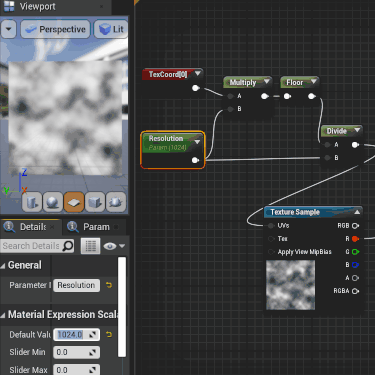The image size is (375, 375).
Task: Toggle the eye view options button
Action: pyautogui.click(x=114, y=246)
